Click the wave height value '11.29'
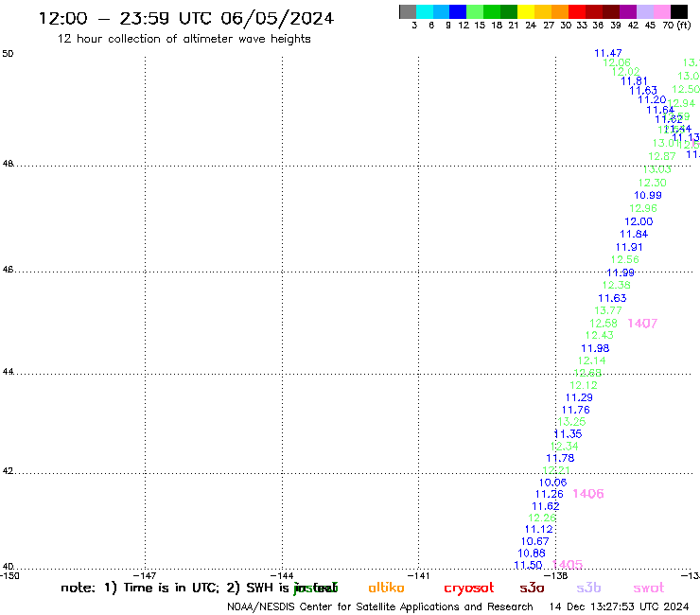 click(579, 397)
